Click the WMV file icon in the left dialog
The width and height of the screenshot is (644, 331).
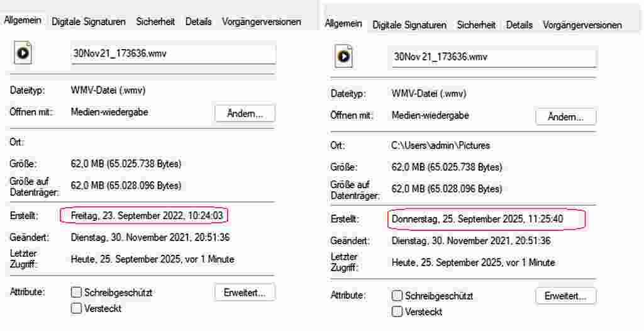(x=23, y=53)
